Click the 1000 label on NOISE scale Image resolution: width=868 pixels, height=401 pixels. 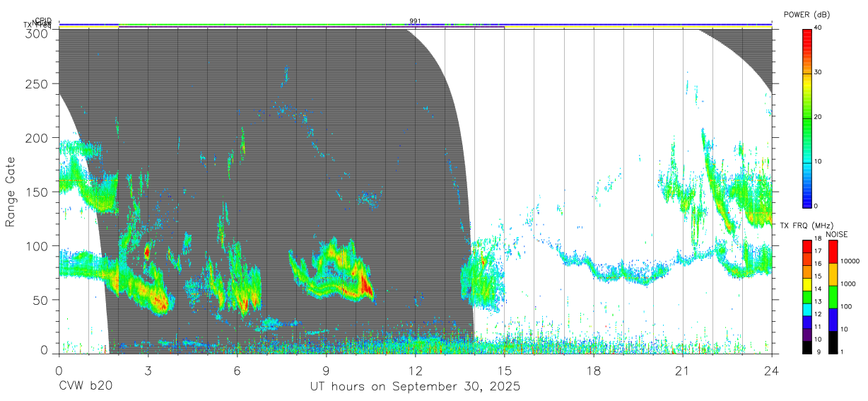point(848,284)
